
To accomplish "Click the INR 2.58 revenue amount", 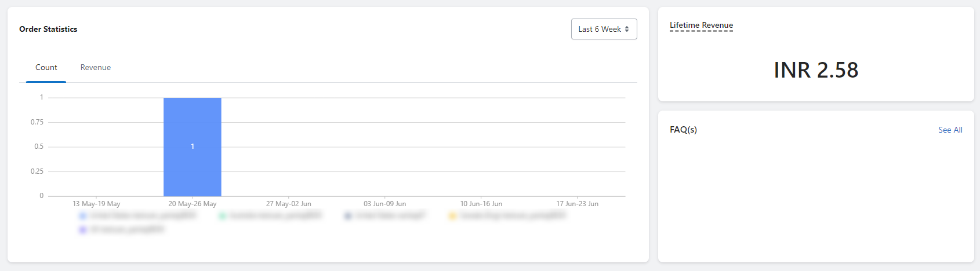I will point(816,70).
